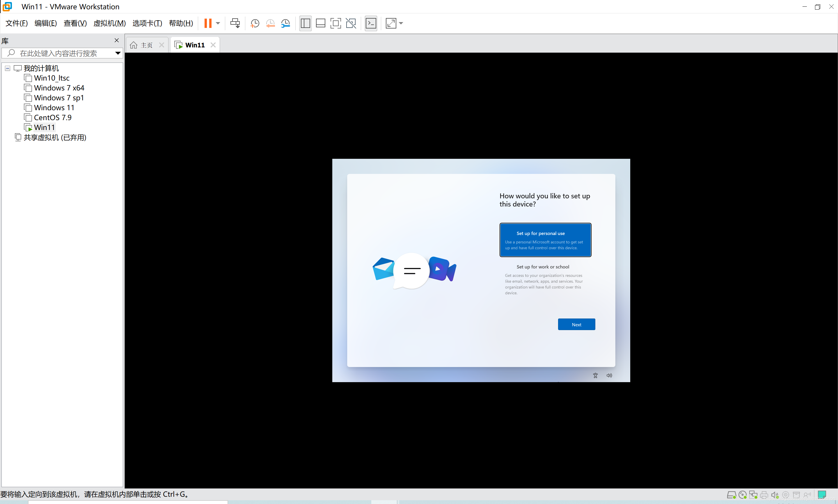Click the archive box device status icon

(x=796, y=495)
